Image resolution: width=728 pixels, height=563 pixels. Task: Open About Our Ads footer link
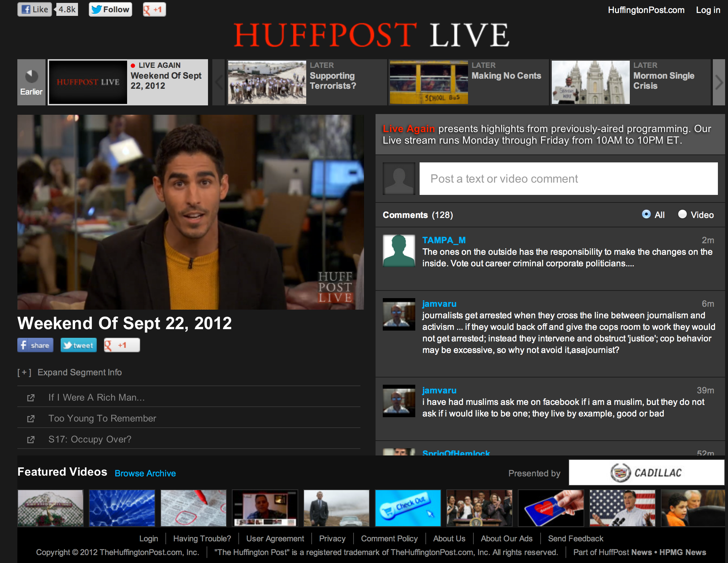point(507,538)
